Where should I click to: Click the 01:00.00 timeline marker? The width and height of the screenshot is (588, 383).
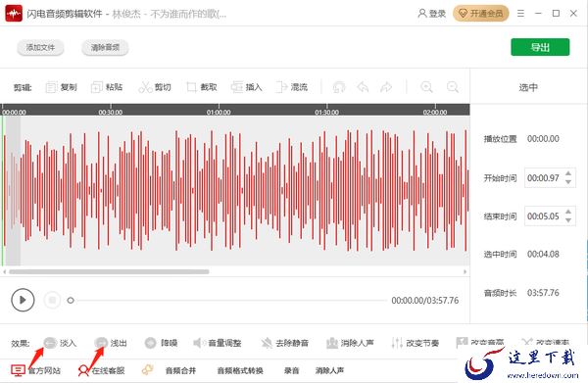(x=219, y=112)
